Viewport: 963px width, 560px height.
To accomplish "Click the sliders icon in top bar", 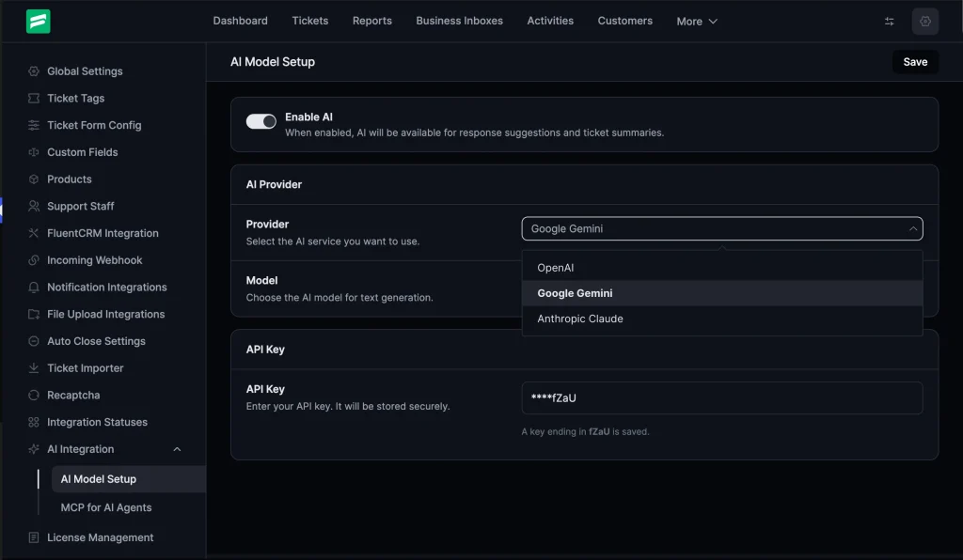I will 889,22.
